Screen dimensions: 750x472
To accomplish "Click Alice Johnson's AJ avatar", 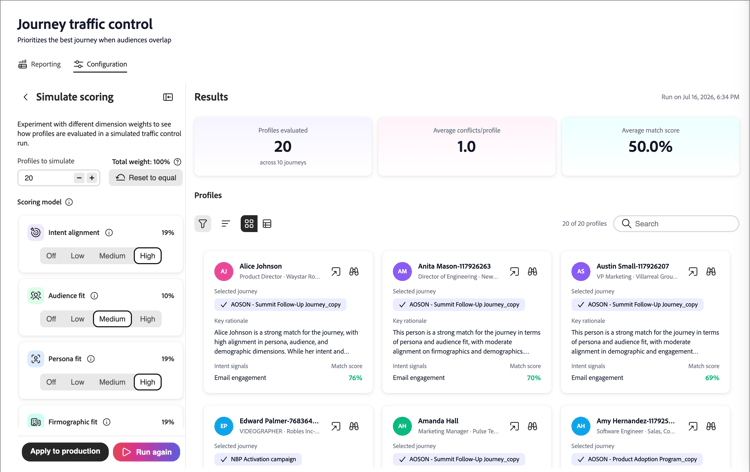I will tap(224, 271).
